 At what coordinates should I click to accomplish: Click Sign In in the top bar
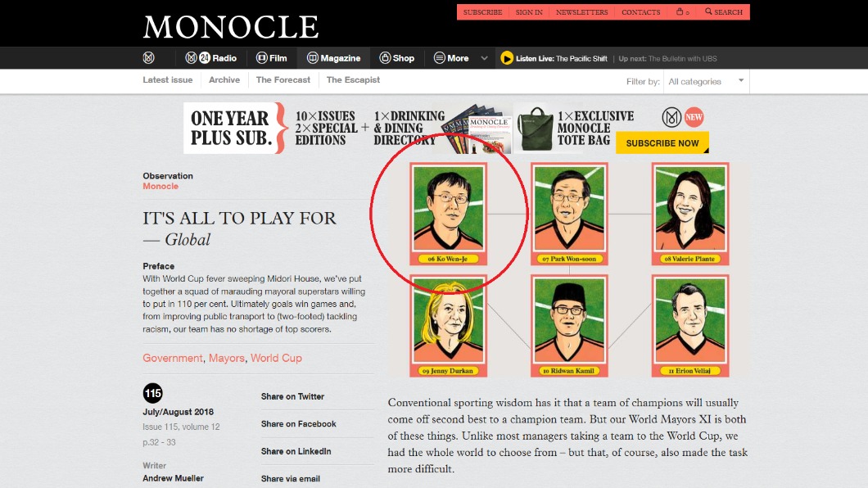529,12
